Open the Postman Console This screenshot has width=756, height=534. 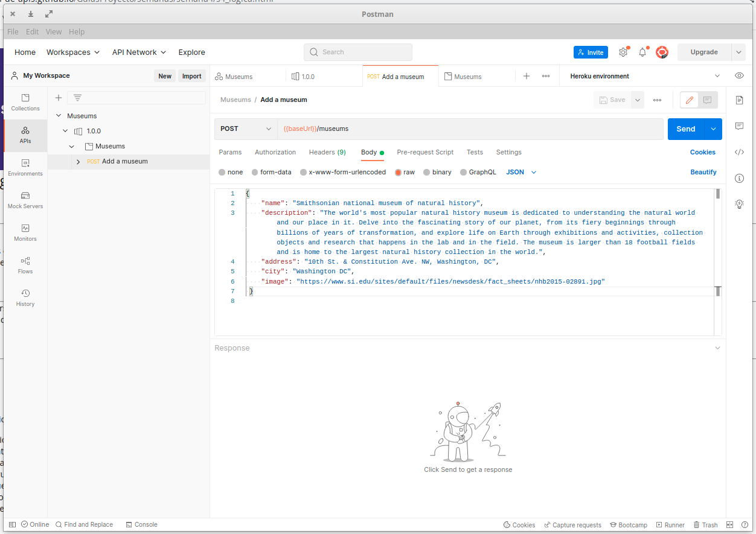[141, 524]
